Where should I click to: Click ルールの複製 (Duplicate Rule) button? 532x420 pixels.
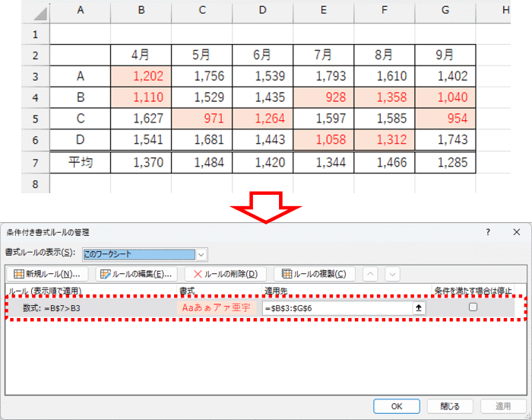coord(314,274)
